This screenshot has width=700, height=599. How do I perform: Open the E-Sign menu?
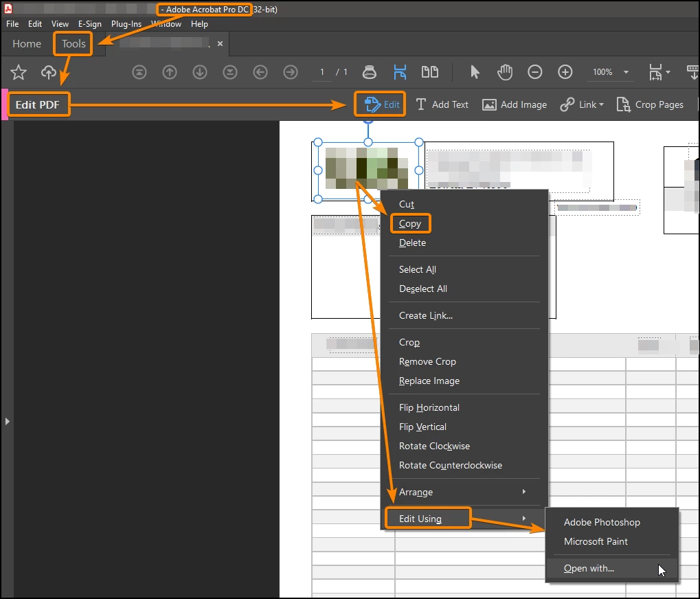(x=90, y=24)
